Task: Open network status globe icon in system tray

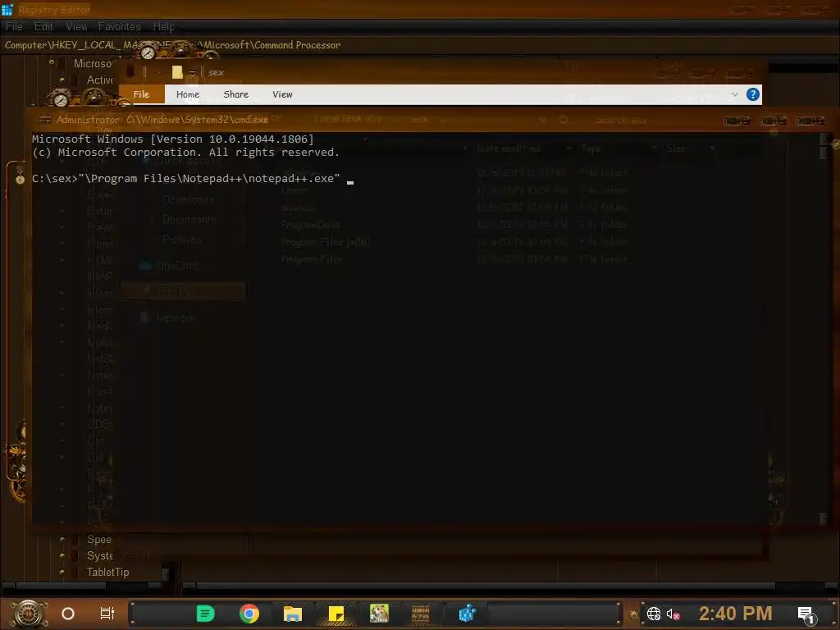Action: (x=654, y=614)
